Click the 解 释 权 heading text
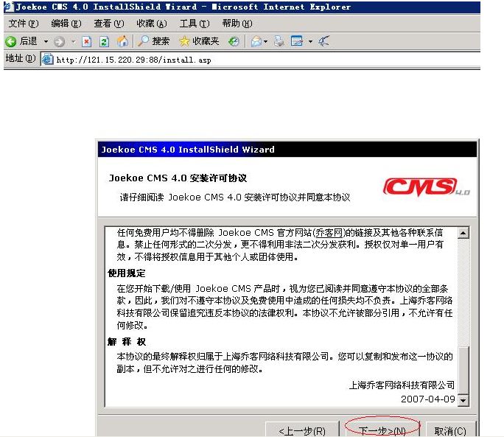This screenshot has height=437, width=504. point(127,341)
